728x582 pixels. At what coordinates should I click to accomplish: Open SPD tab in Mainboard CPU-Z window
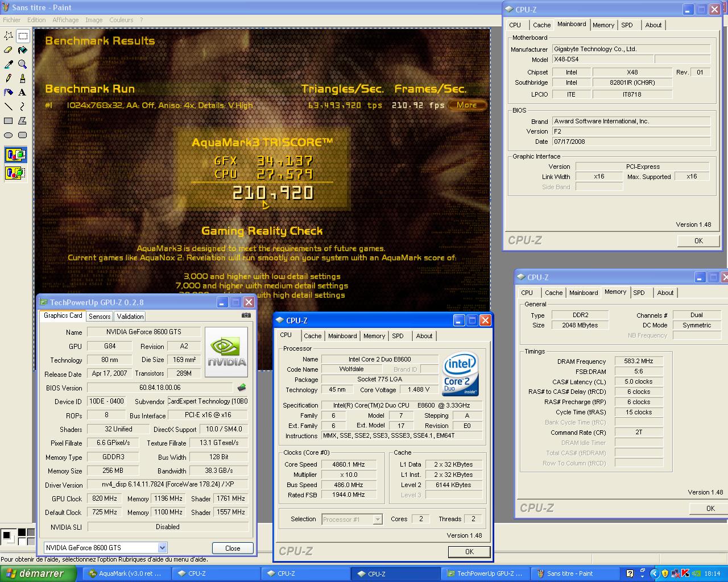(627, 25)
